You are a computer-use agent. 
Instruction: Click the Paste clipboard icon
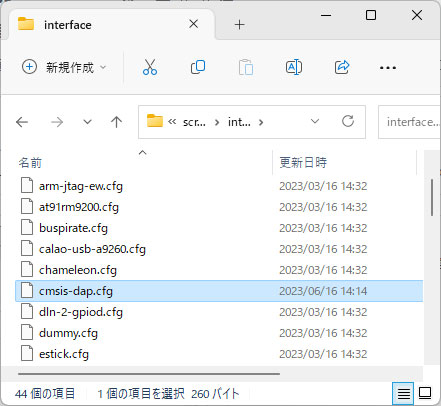pyautogui.click(x=246, y=67)
